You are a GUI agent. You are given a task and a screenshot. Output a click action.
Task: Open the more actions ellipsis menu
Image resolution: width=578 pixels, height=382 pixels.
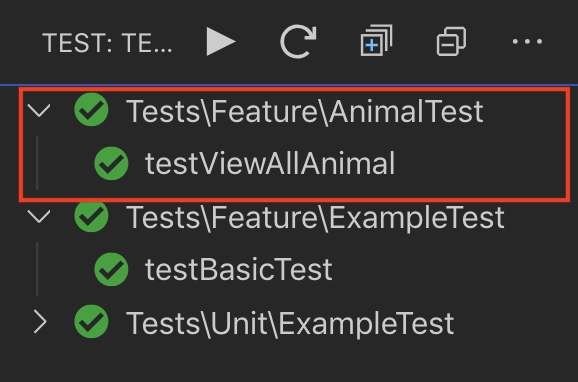click(x=527, y=41)
